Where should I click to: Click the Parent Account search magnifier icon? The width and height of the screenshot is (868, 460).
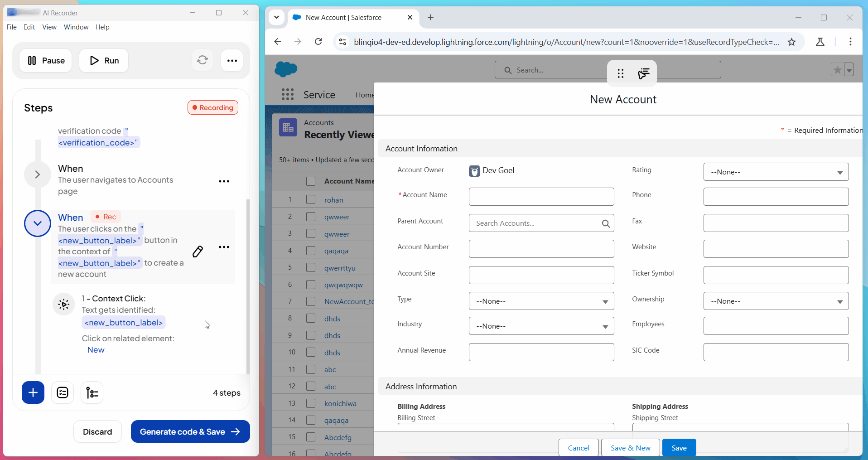[606, 223]
